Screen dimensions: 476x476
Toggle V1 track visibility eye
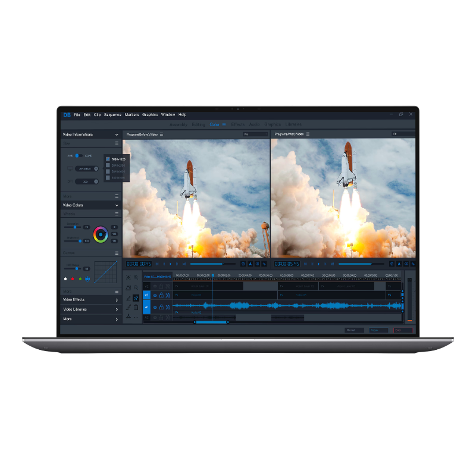(x=155, y=295)
